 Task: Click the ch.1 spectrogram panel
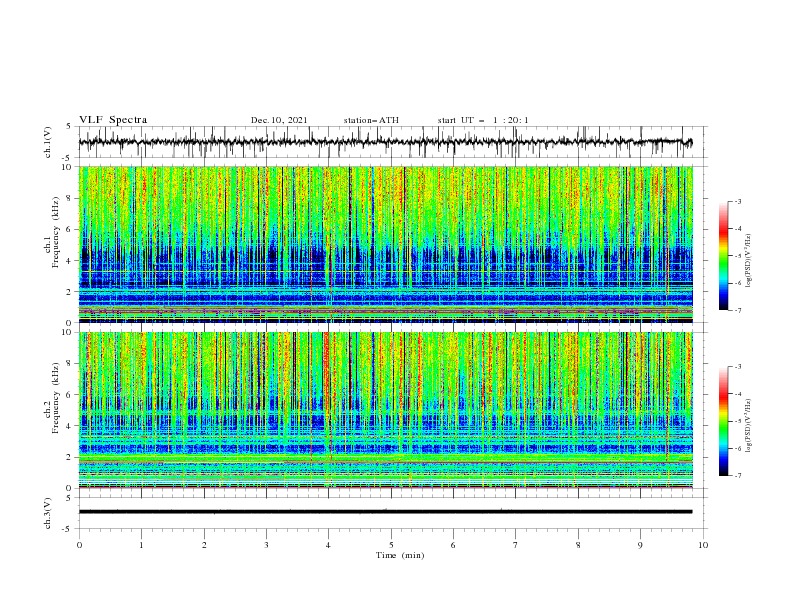386,244
